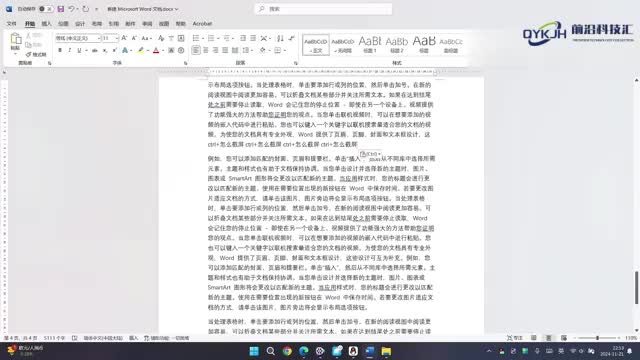Toggle Italic formatting
The width and height of the screenshot is (640, 360).
coord(69,50)
